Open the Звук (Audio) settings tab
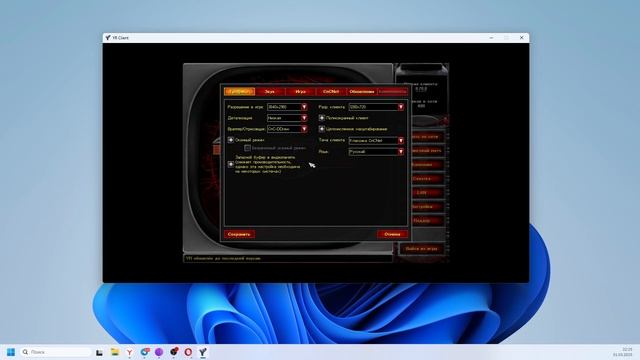 [x=270, y=91]
